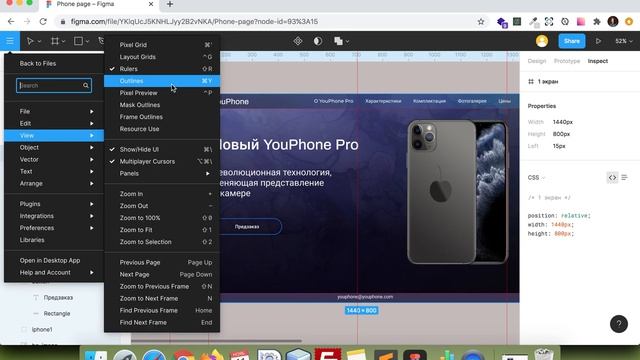Select the Rectangle shape tool icon
The height and width of the screenshot is (360, 640).
pyautogui.click(x=78, y=41)
